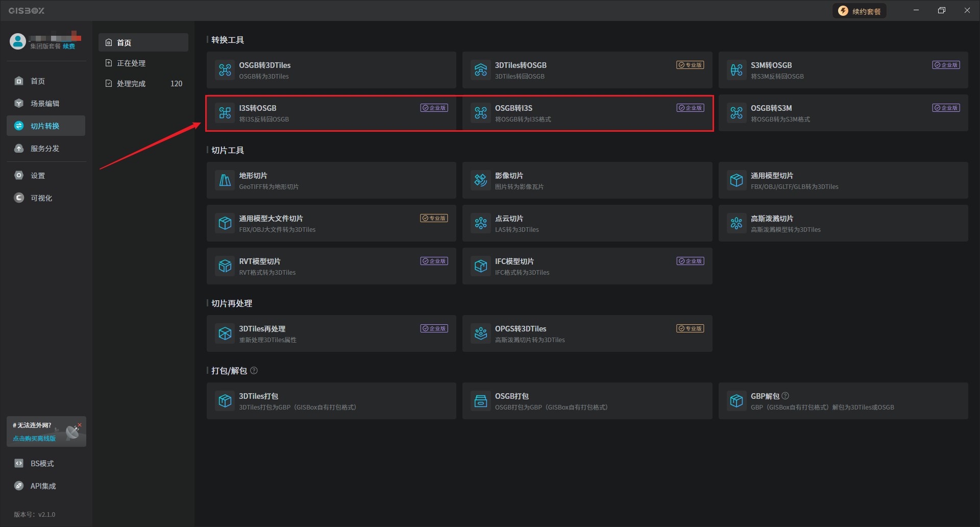Switch to the 正在处理 tab

[131, 63]
